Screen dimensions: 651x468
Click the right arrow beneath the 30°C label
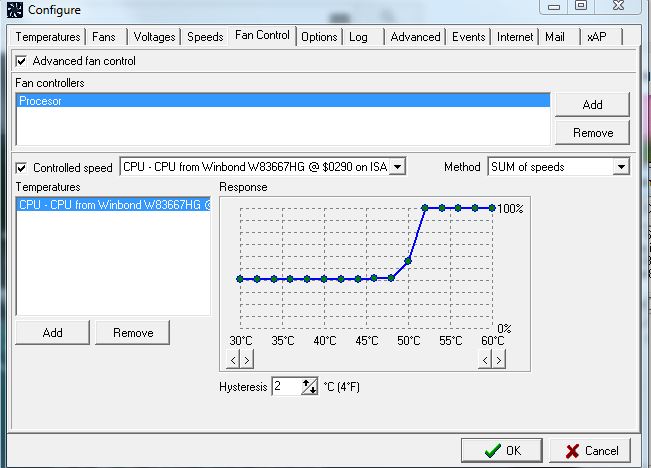[x=247, y=359]
